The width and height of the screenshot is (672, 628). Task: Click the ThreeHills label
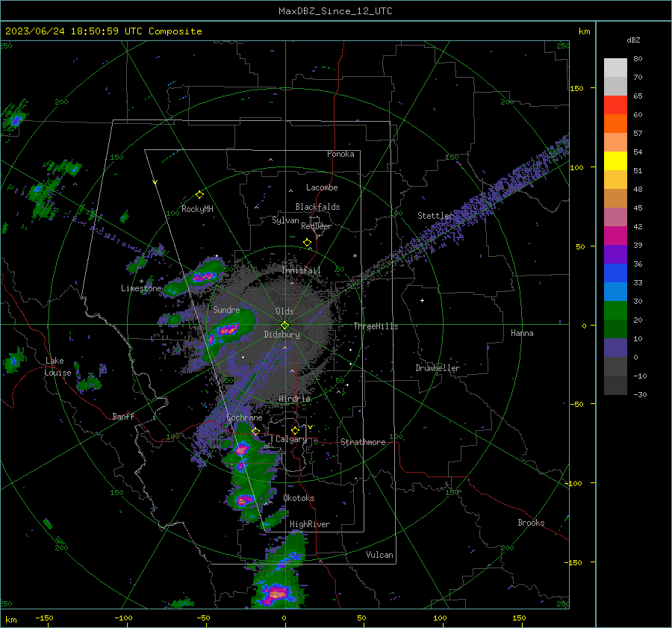[x=376, y=326]
